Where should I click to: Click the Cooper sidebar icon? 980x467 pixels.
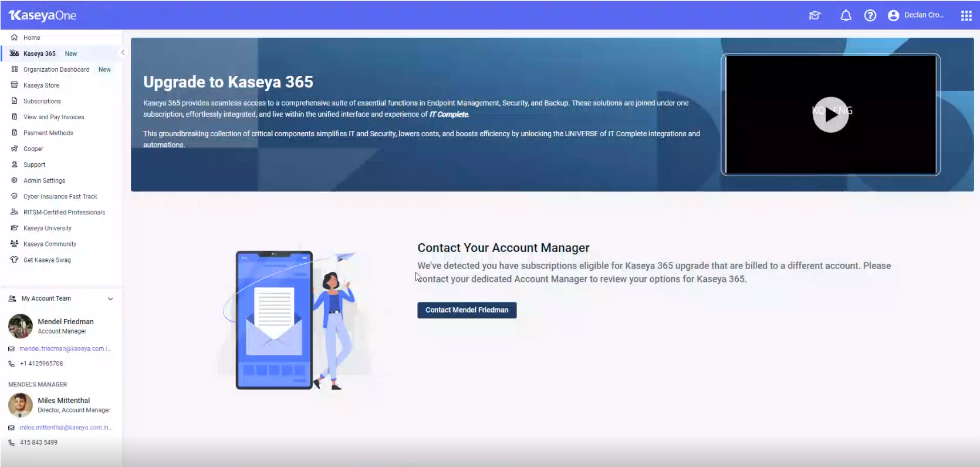click(x=14, y=149)
